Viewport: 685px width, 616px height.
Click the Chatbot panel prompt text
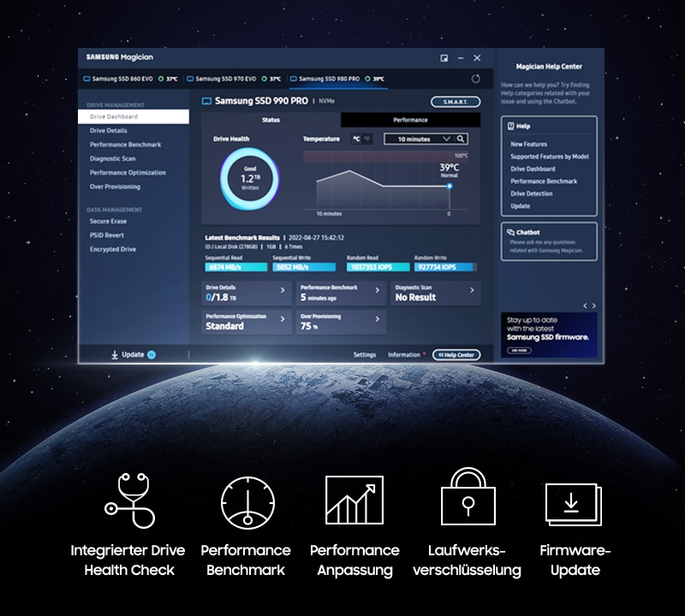(x=546, y=246)
